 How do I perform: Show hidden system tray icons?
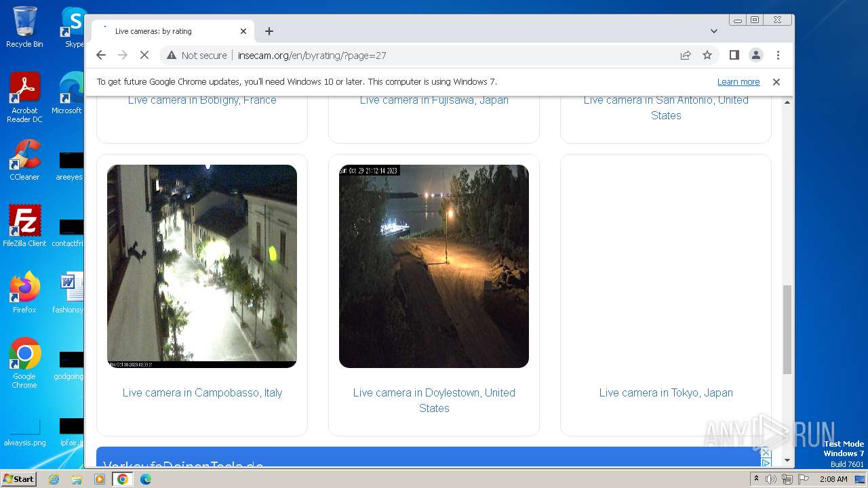click(756, 479)
